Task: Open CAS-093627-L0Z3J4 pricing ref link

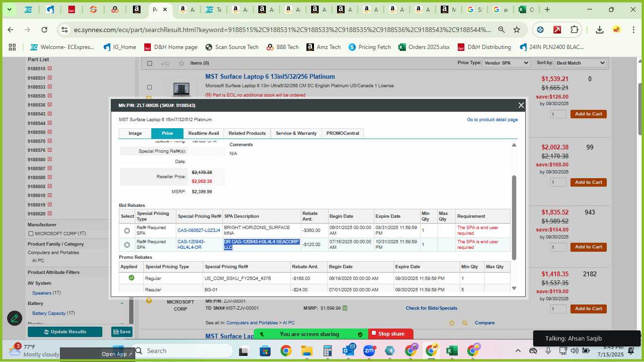Action: click(x=198, y=230)
